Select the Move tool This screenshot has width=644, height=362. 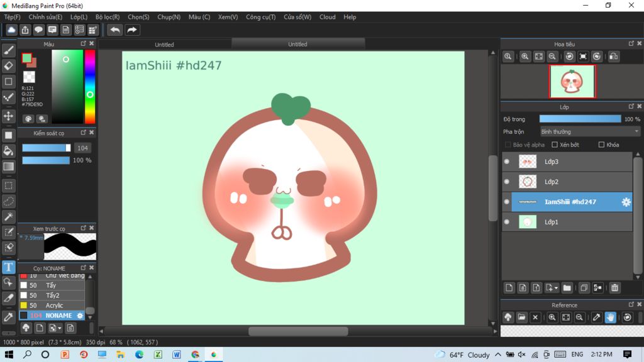click(8, 116)
